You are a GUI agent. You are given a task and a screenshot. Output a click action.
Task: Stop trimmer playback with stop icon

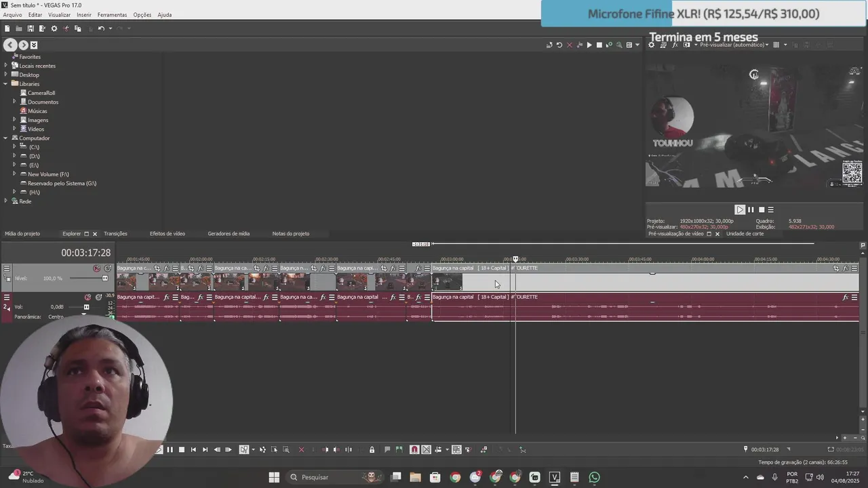[x=599, y=45]
